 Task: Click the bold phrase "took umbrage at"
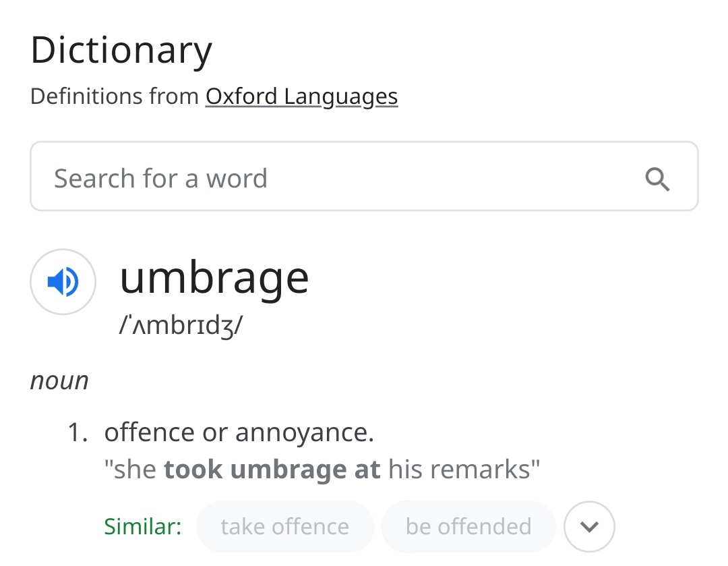pos(272,469)
